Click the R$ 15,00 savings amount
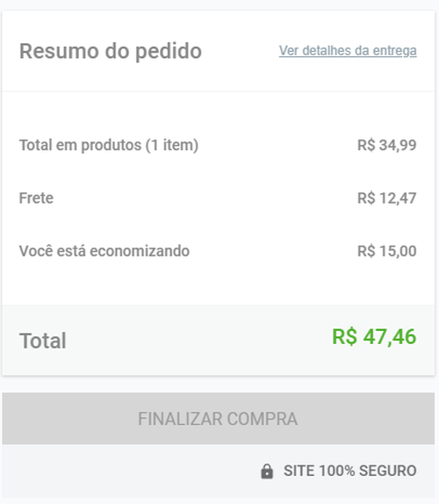Viewport: 439px width, 504px height. click(387, 251)
